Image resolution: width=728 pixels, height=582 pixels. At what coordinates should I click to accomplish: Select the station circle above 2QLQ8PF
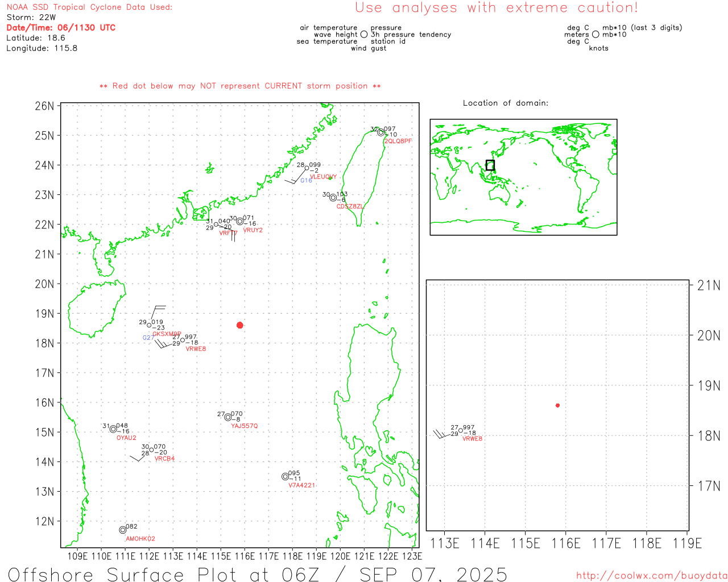pos(381,132)
